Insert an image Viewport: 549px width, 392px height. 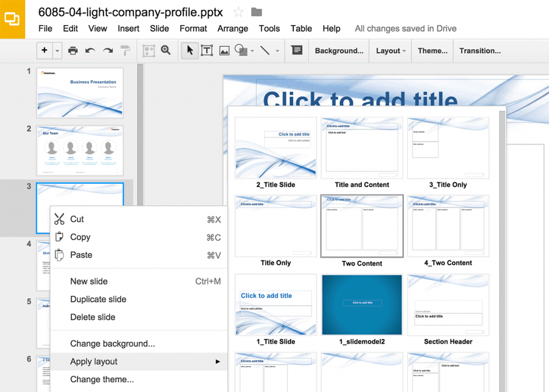pyautogui.click(x=224, y=50)
